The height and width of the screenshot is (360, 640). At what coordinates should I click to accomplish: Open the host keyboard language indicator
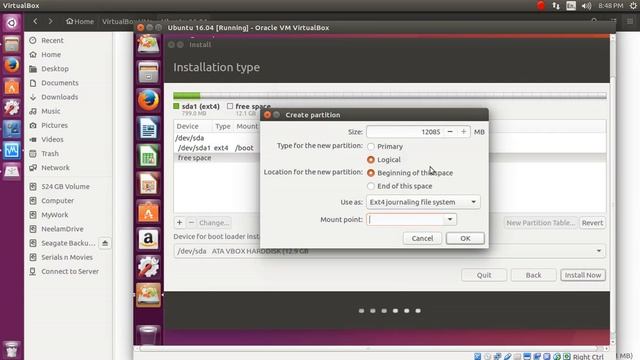pyautogui.click(x=571, y=6)
